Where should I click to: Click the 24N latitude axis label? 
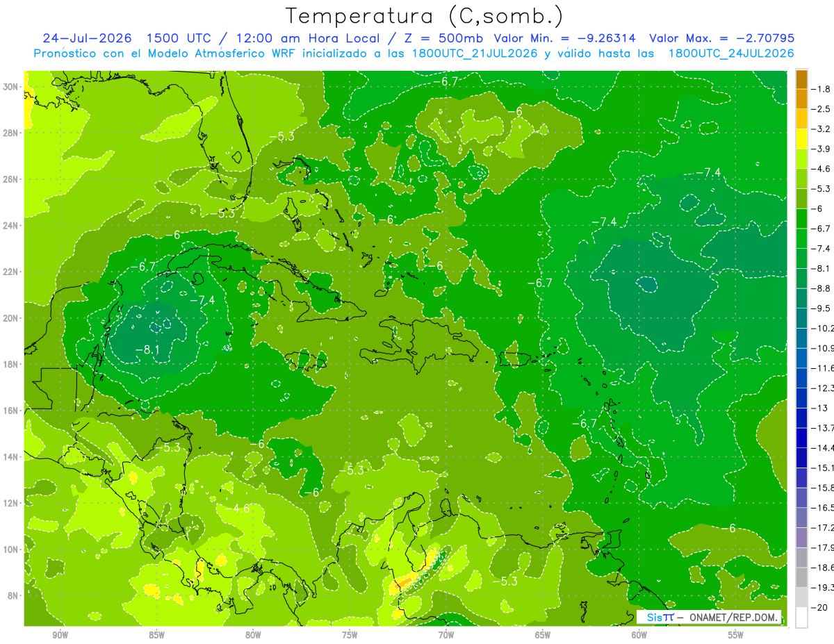tap(12, 225)
